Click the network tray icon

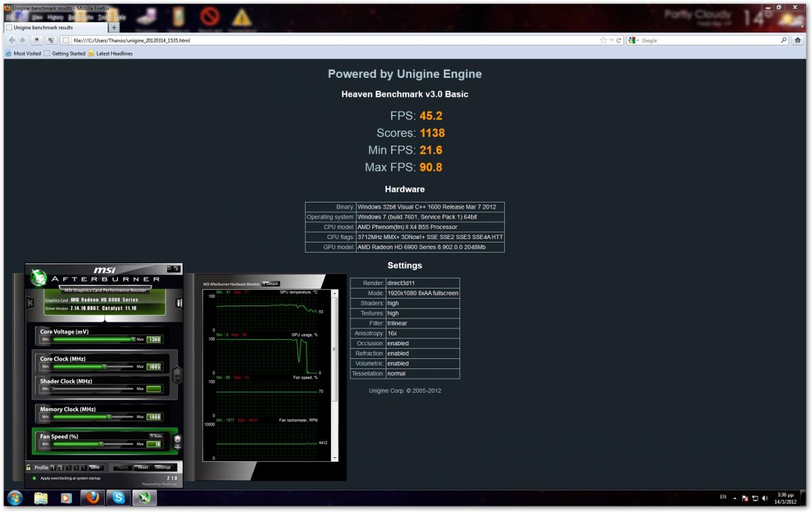756,498
